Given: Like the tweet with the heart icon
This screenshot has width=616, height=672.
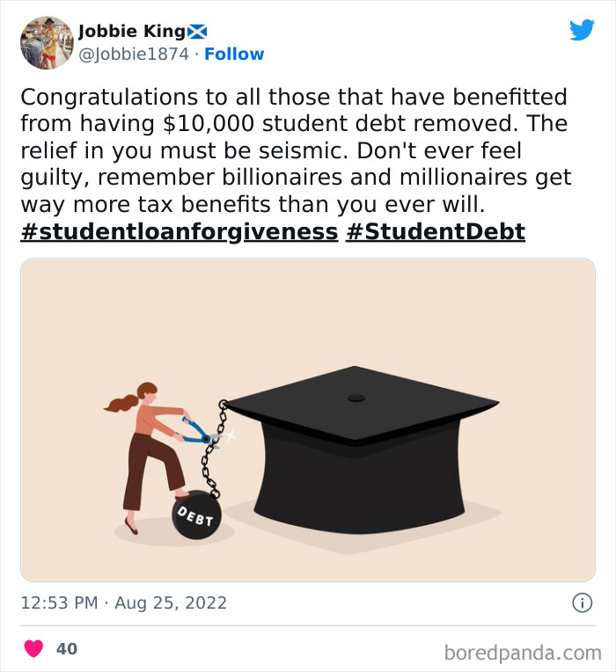Looking at the screenshot, I should [x=33, y=649].
